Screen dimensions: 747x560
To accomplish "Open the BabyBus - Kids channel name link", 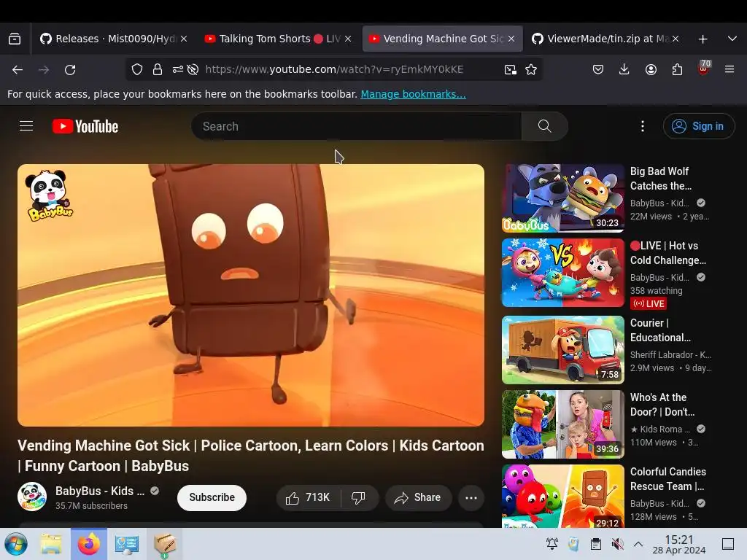I will coord(99,491).
